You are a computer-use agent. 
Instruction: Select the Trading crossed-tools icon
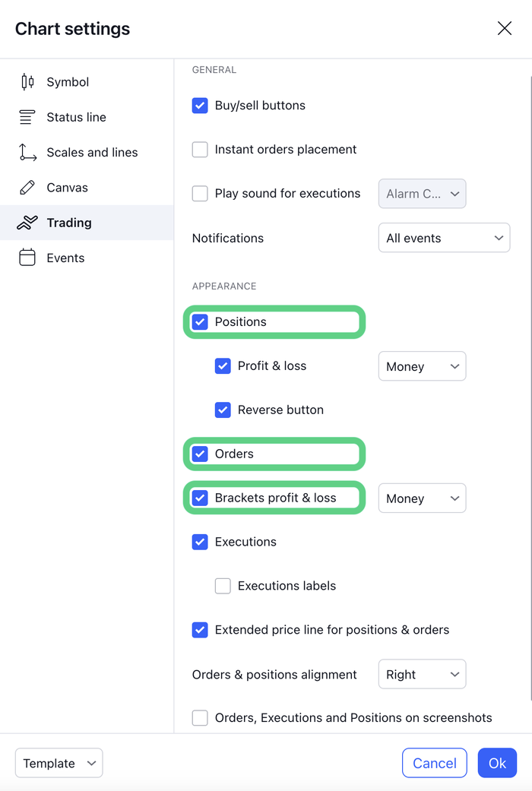27,222
